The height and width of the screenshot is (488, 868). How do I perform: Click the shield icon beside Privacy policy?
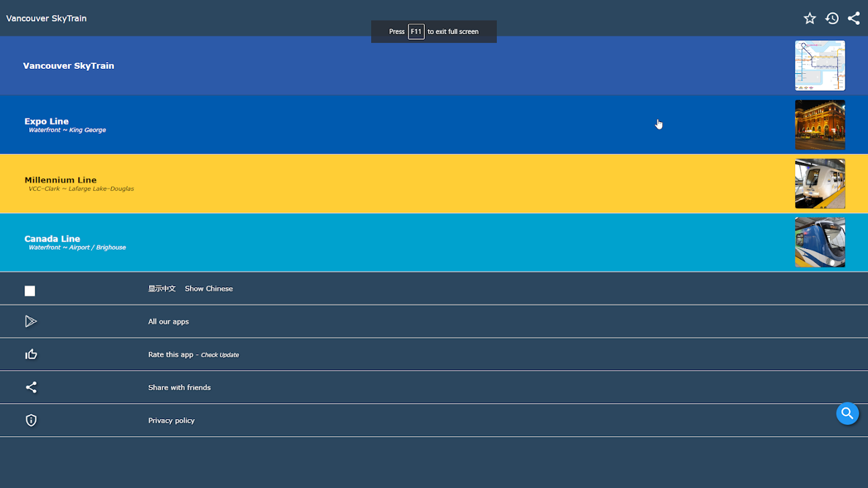click(31, 420)
